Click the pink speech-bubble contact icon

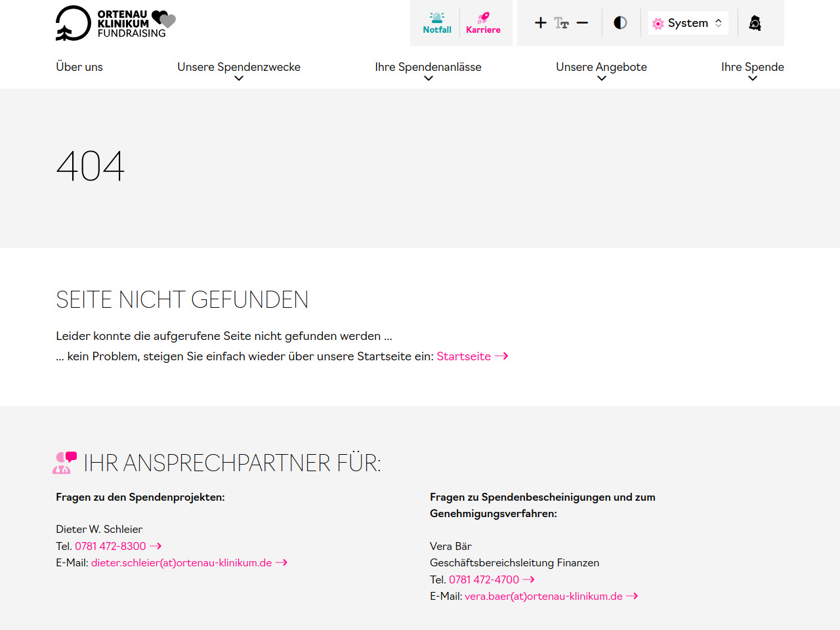(x=65, y=463)
